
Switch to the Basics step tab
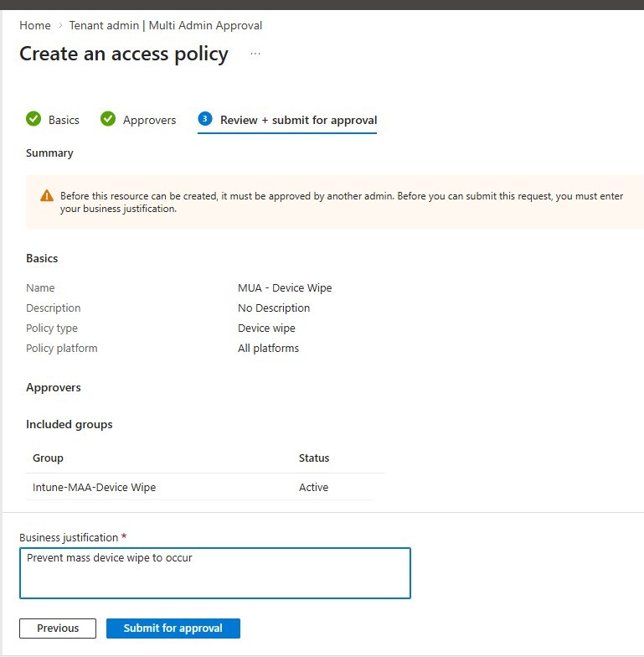coord(53,120)
